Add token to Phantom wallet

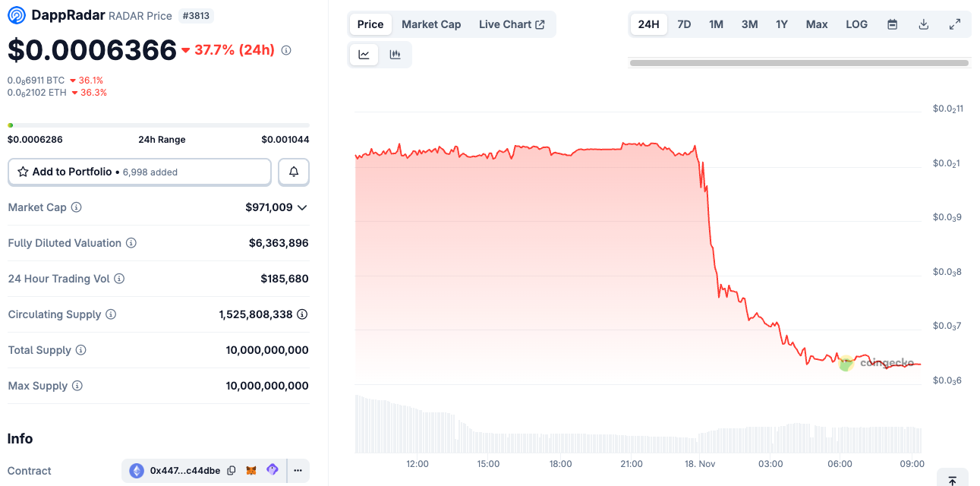tap(272, 470)
